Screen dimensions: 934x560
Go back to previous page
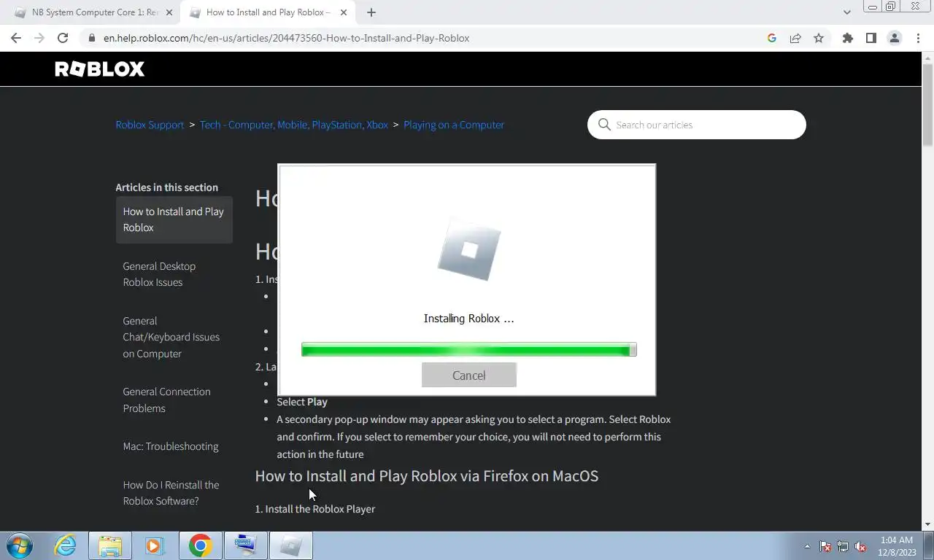tap(16, 38)
